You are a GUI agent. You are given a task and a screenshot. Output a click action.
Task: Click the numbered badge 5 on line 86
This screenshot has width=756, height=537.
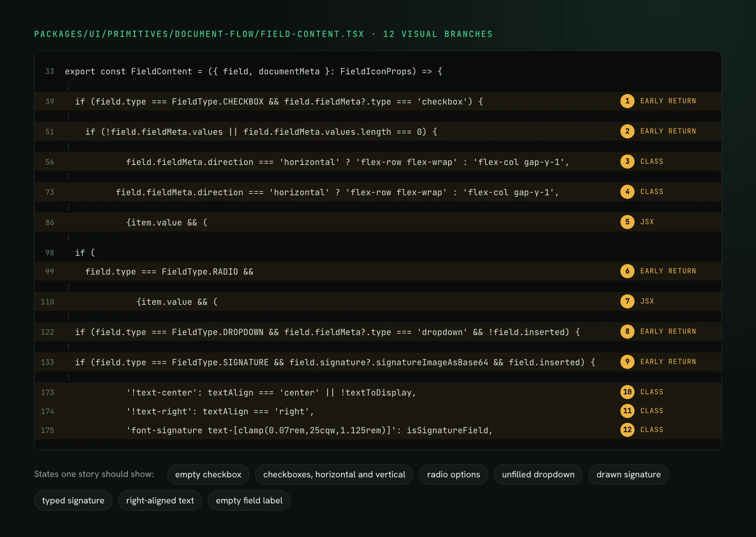tap(627, 222)
